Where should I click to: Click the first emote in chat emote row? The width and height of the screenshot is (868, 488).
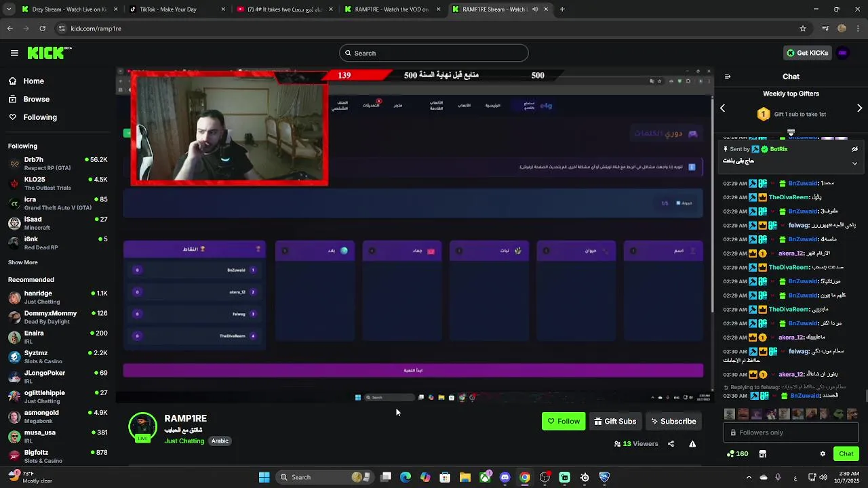coord(730,413)
